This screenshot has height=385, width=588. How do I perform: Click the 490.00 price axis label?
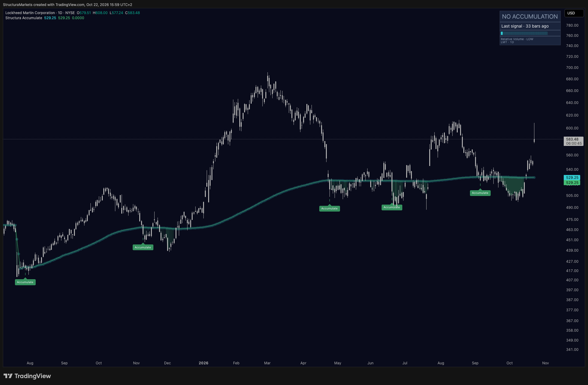[x=572, y=208]
